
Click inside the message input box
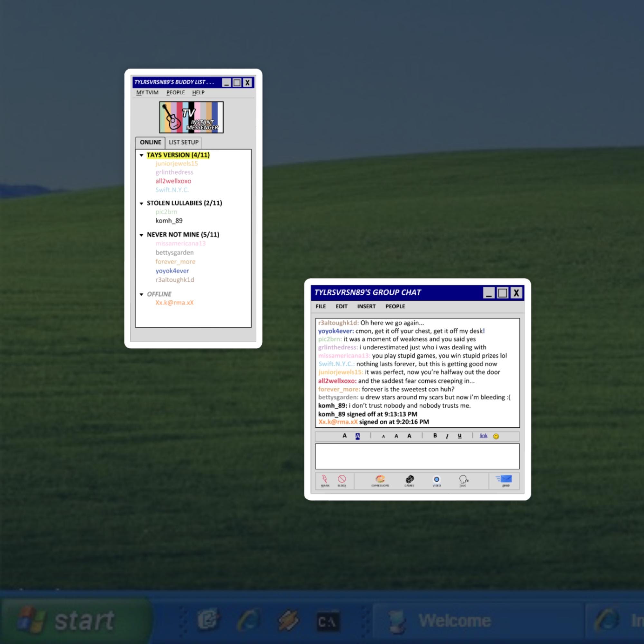pyautogui.click(x=417, y=456)
